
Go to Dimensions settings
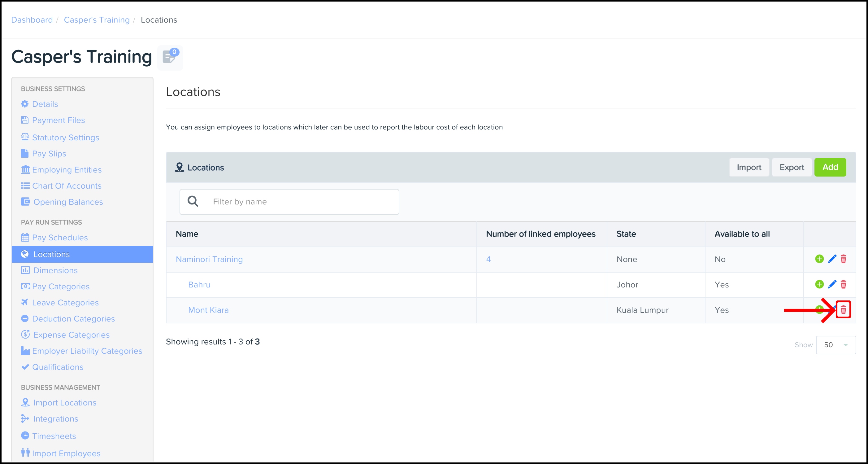click(55, 270)
